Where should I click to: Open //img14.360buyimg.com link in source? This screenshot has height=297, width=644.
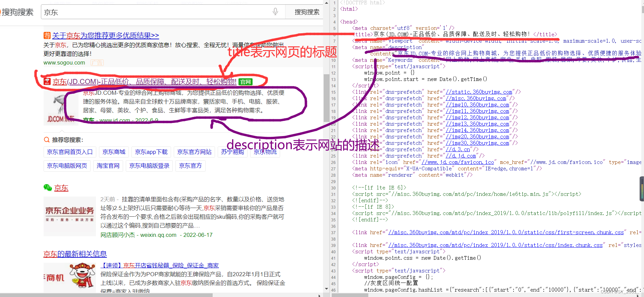pos(478,130)
